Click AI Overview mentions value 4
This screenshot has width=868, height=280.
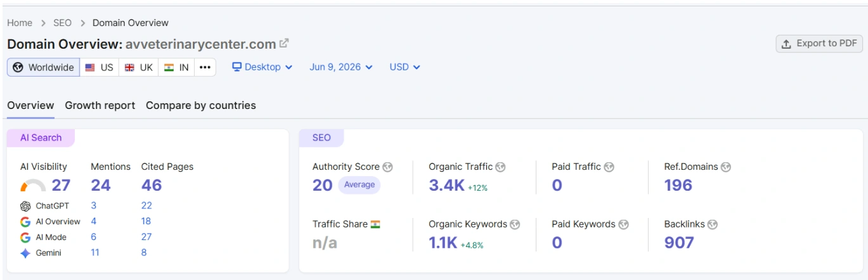pos(94,222)
